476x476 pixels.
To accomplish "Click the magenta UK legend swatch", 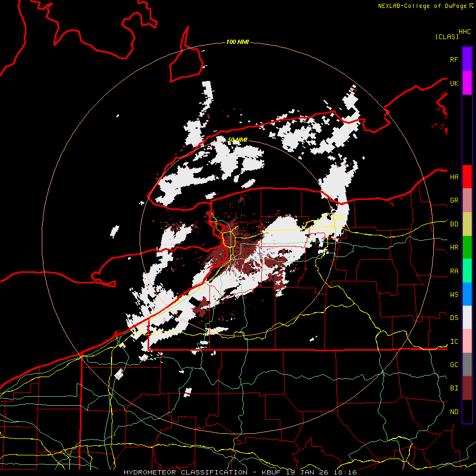I will pos(467,83).
